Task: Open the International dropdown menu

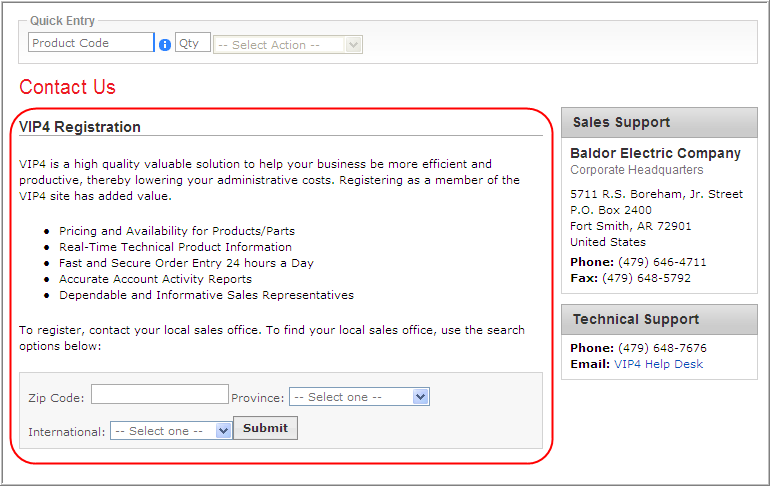Action: [x=171, y=431]
